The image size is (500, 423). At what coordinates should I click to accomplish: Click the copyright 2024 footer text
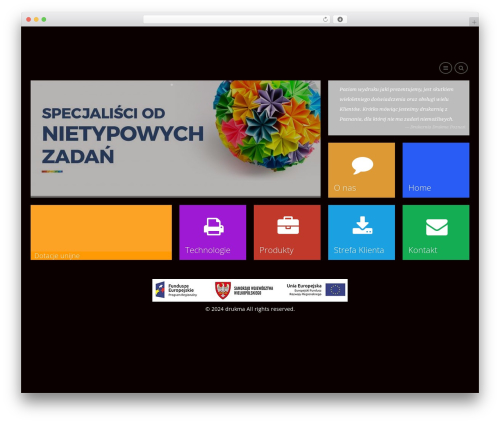tap(250, 309)
